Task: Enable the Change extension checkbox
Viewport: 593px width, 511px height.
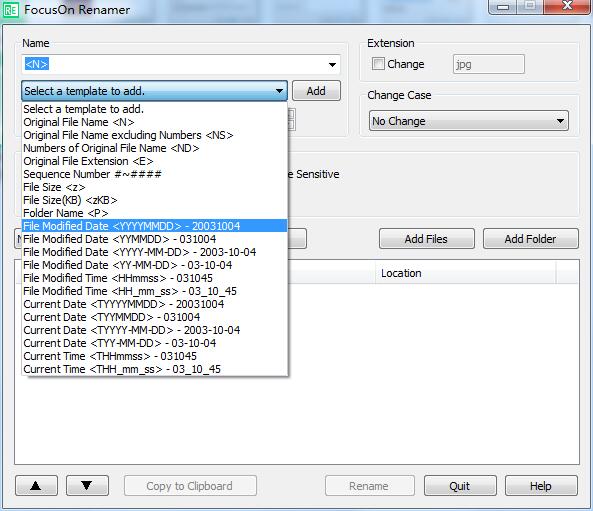Action: (378, 64)
